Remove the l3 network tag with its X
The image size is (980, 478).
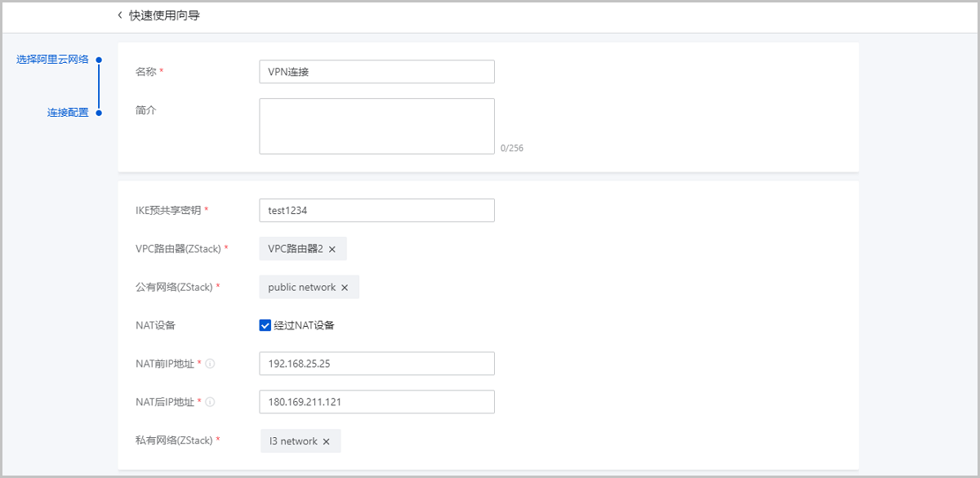coord(326,441)
